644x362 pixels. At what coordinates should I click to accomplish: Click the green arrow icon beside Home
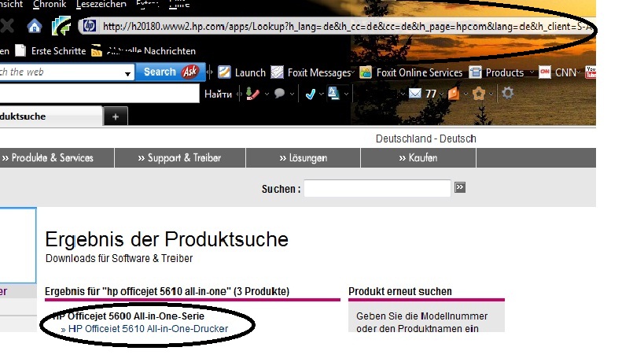coord(61,25)
